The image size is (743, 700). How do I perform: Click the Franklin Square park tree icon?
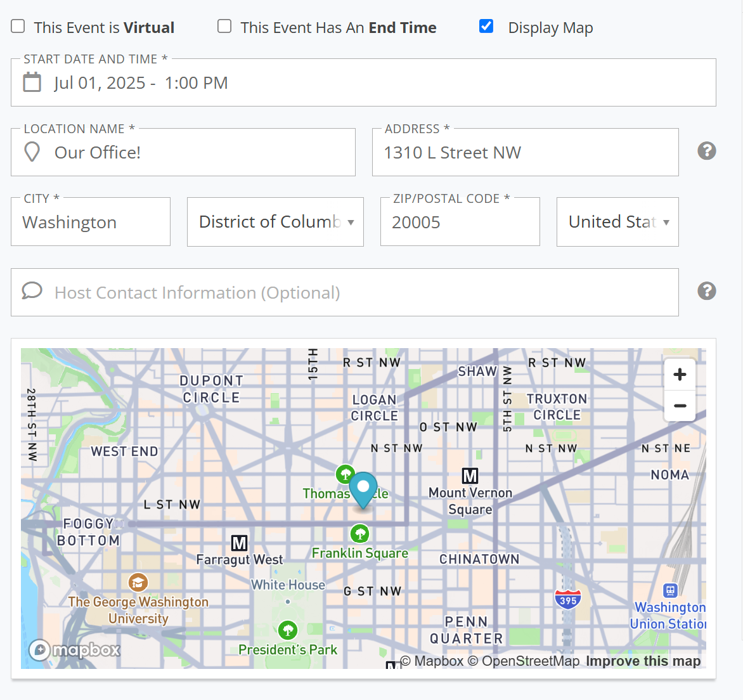359,533
